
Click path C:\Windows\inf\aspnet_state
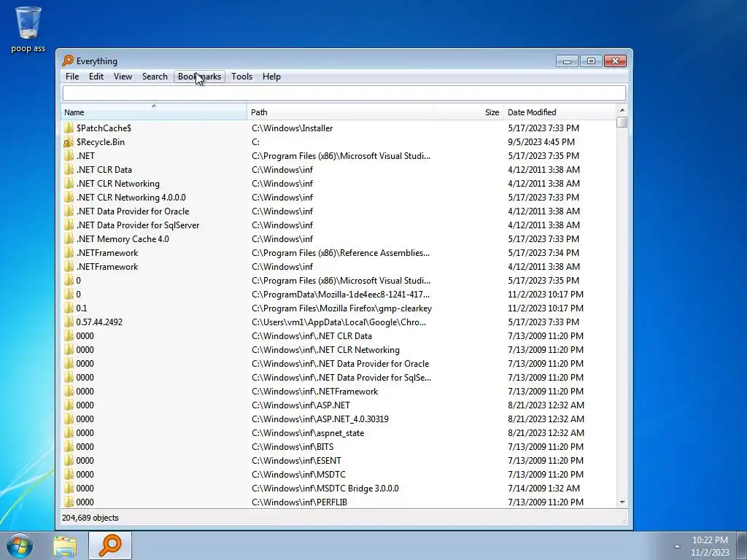[x=308, y=433]
